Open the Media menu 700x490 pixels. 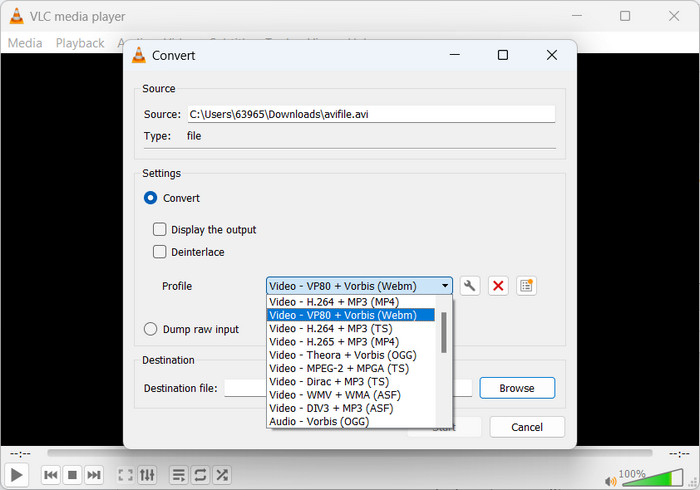coord(25,43)
